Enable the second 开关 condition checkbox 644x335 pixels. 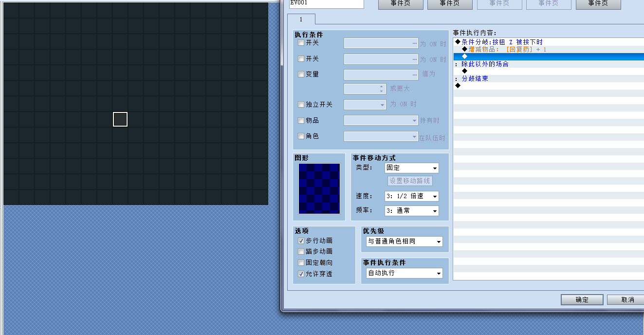[301, 59]
